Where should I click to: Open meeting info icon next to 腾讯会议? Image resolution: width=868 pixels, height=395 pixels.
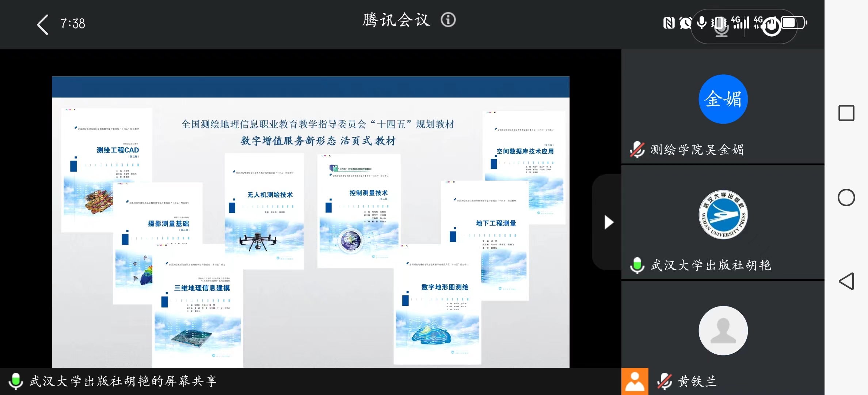coord(448,20)
